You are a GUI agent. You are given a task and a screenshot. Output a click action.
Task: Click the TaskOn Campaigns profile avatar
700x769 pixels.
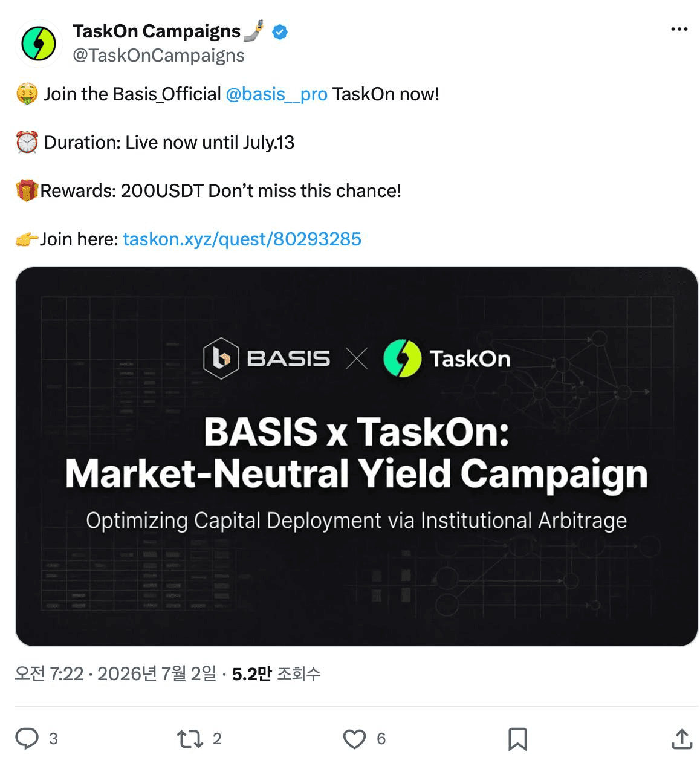39,44
